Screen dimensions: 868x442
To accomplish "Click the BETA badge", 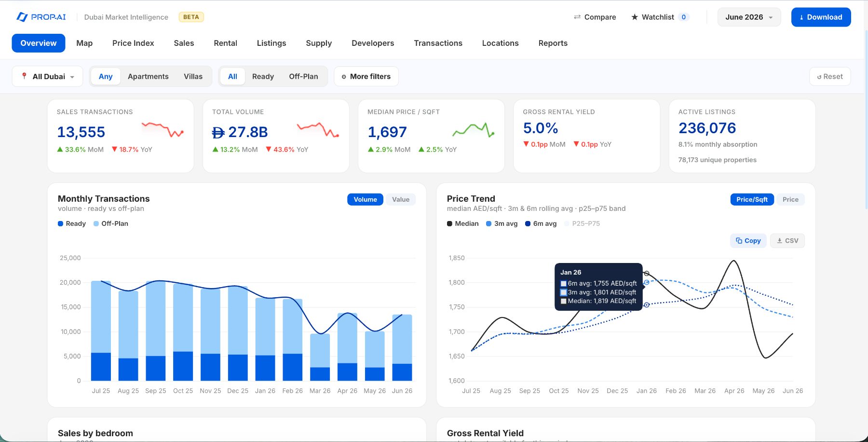I will tap(191, 17).
